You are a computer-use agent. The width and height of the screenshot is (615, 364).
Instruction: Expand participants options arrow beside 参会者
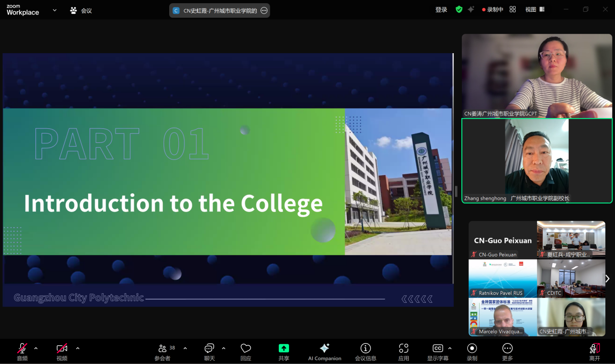click(185, 348)
